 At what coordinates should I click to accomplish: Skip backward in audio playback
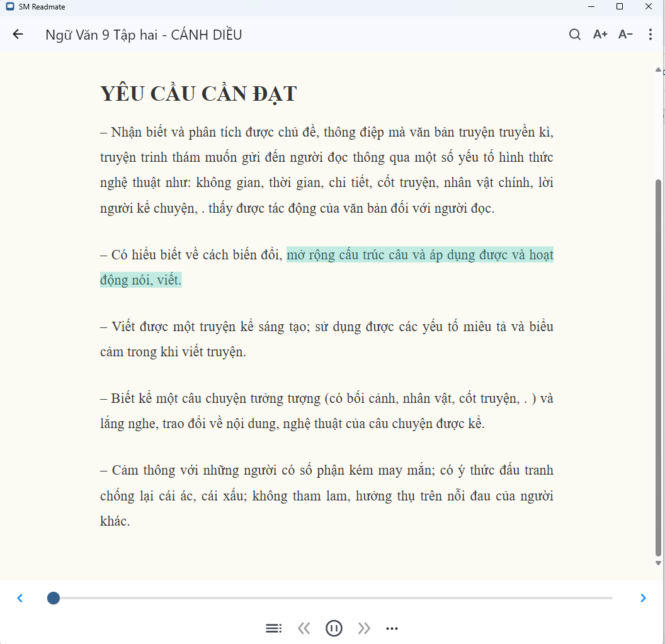(304, 628)
